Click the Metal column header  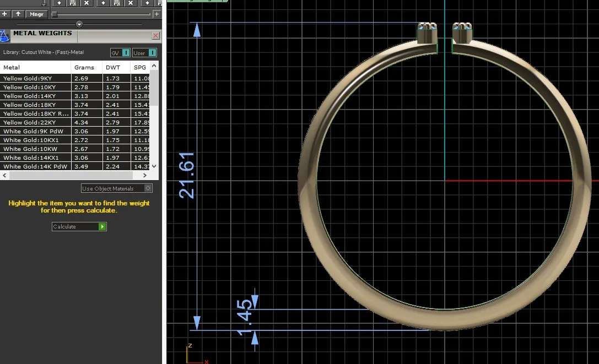coord(35,67)
